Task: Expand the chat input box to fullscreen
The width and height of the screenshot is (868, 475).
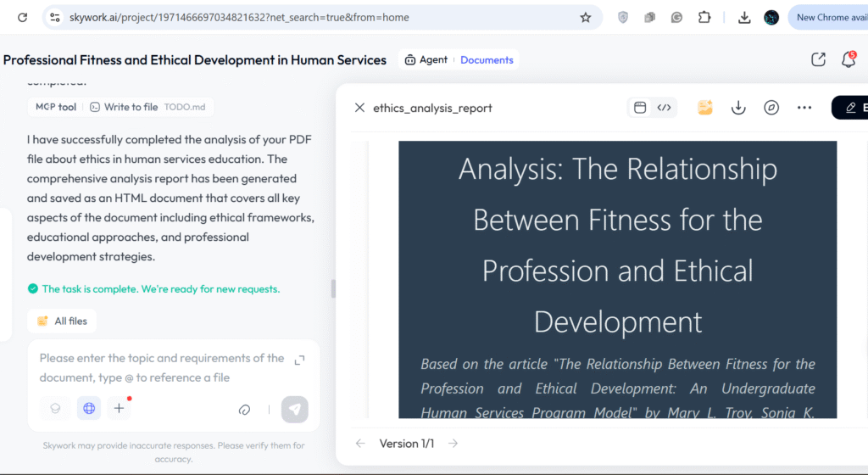Action: coord(299,360)
